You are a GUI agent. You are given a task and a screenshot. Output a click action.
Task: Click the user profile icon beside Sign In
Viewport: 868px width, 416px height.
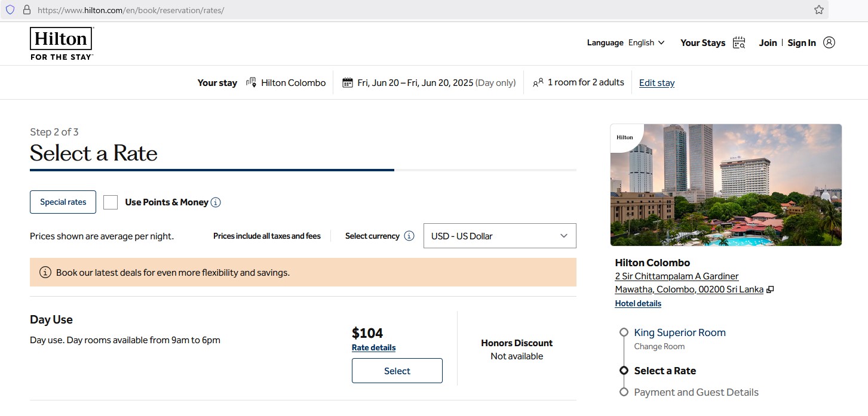click(x=829, y=42)
